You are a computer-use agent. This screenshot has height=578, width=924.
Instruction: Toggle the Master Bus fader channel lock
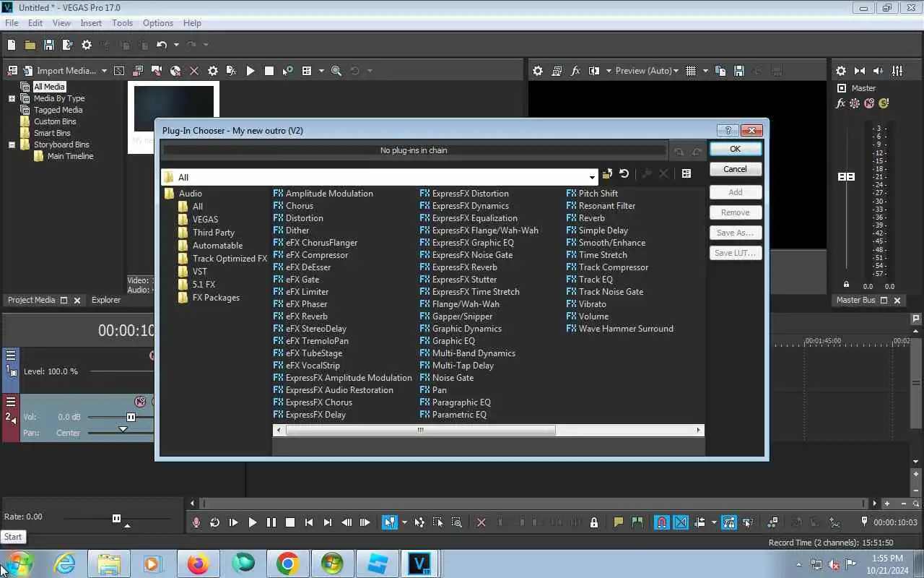pyautogui.click(x=847, y=285)
